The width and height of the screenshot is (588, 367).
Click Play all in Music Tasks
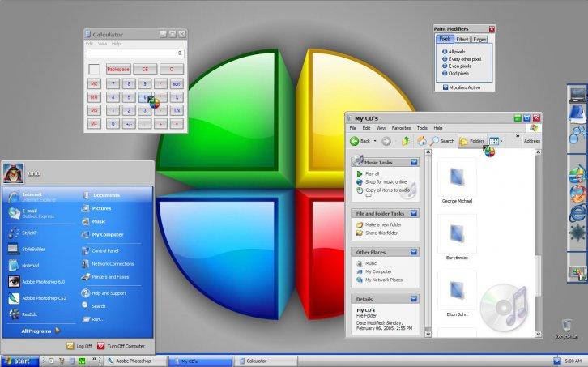(372, 173)
